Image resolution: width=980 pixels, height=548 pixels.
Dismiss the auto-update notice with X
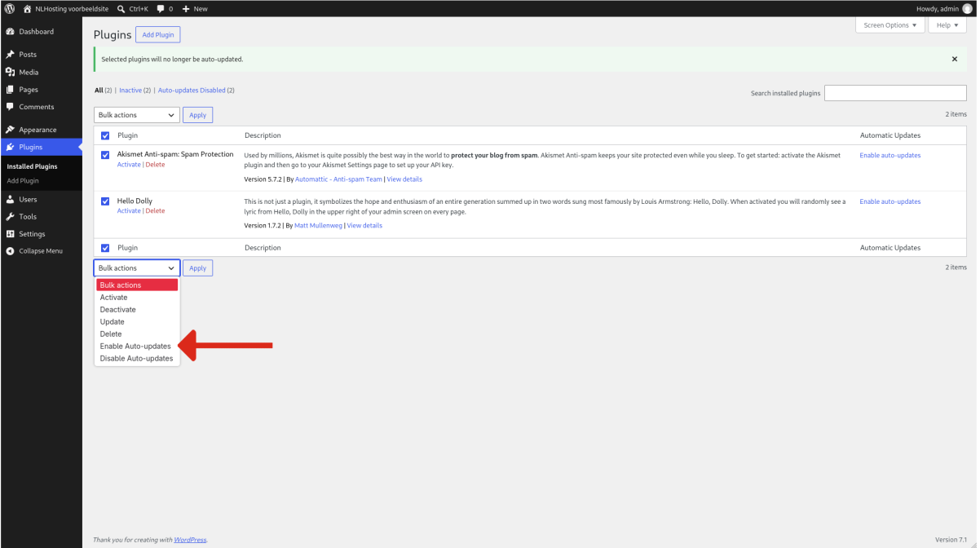pyautogui.click(x=955, y=60)
